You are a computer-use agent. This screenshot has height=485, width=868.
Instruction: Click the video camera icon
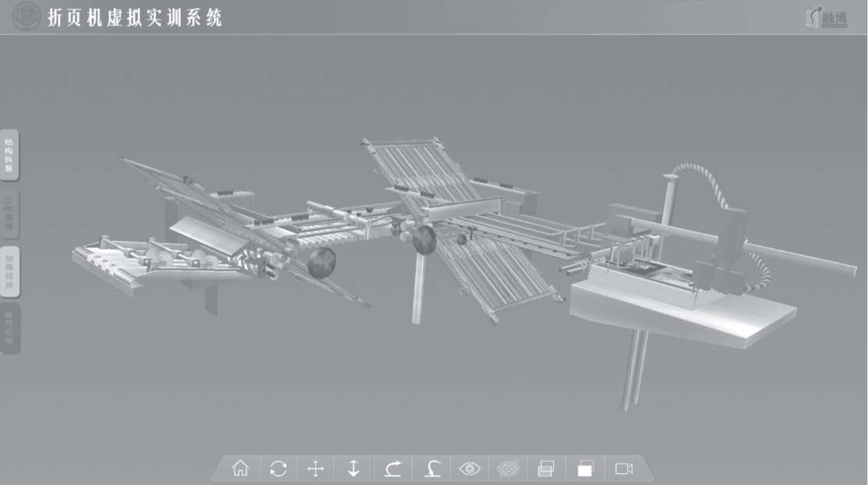[624, 469]
